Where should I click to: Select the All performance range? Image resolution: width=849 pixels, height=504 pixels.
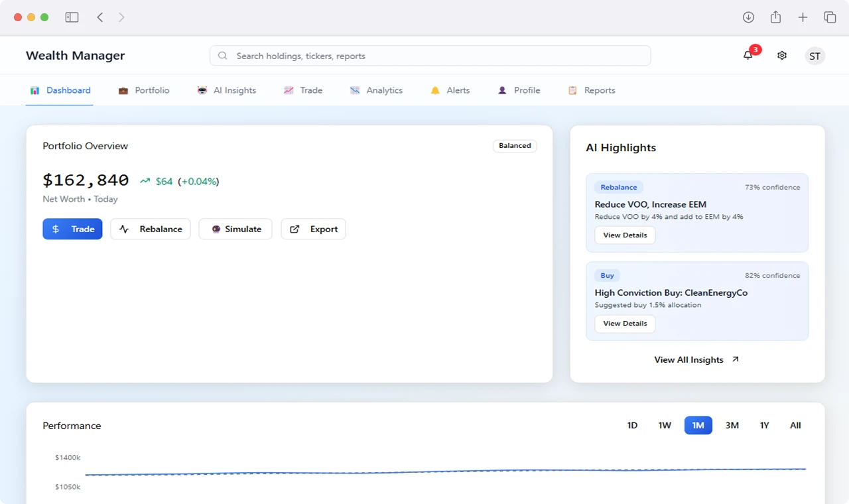(796, 425)
